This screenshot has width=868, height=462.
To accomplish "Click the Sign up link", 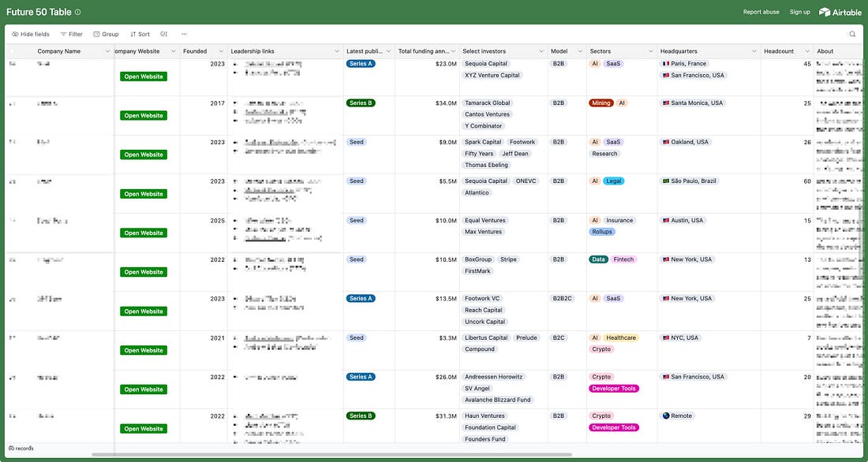I will 800,12.
